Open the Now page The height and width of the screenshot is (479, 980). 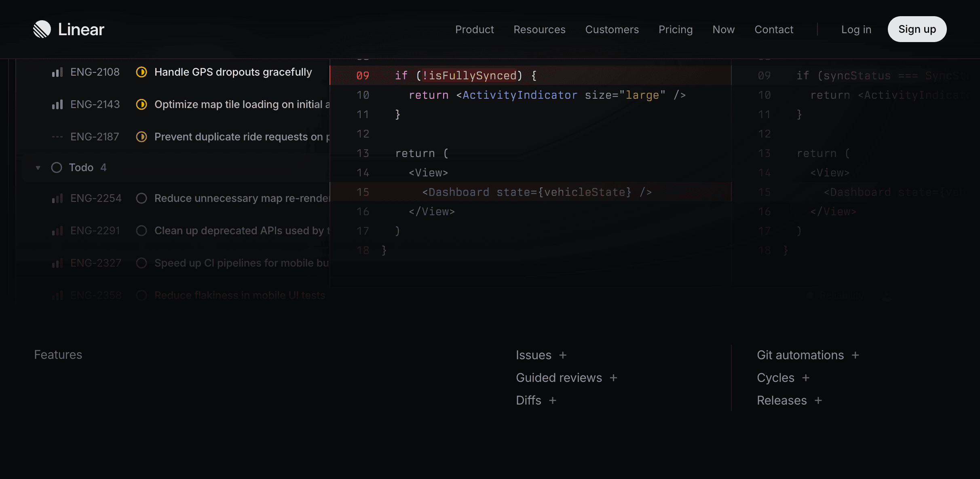[723, 30]
